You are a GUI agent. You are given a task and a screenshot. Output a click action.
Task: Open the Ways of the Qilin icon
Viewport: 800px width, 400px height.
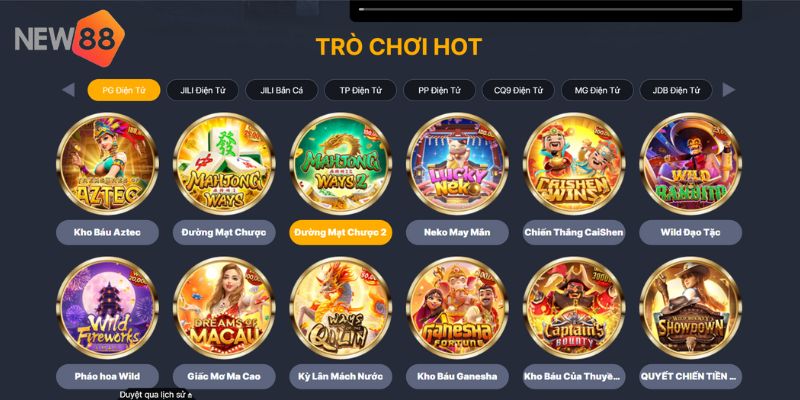pos(340,308)
